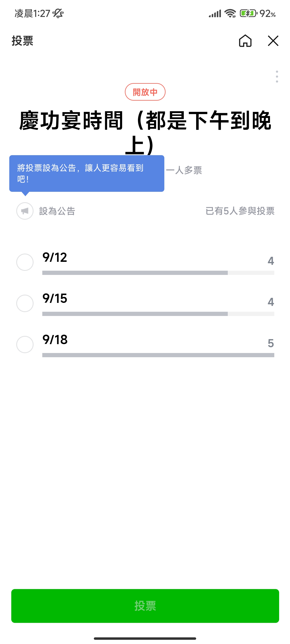Tap the vote count 4 for 9/12
The width and height of the screenshot is (290, 644).
270,261
